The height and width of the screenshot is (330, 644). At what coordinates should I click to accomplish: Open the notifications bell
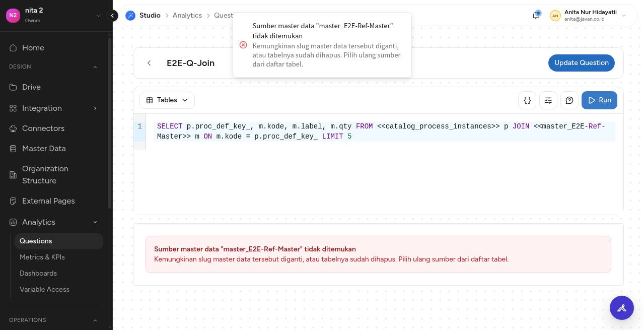pos(536,16)
